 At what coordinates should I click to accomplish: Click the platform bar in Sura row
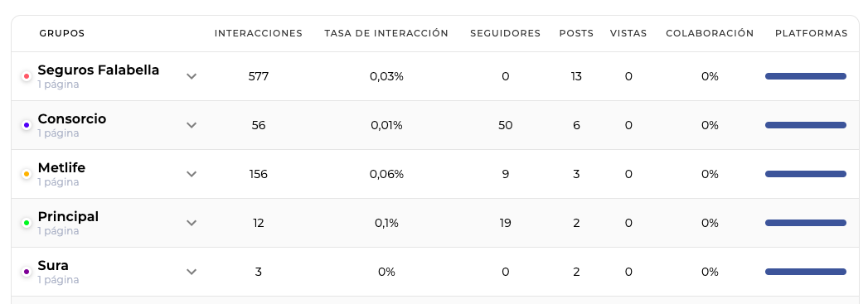point(806,272)
